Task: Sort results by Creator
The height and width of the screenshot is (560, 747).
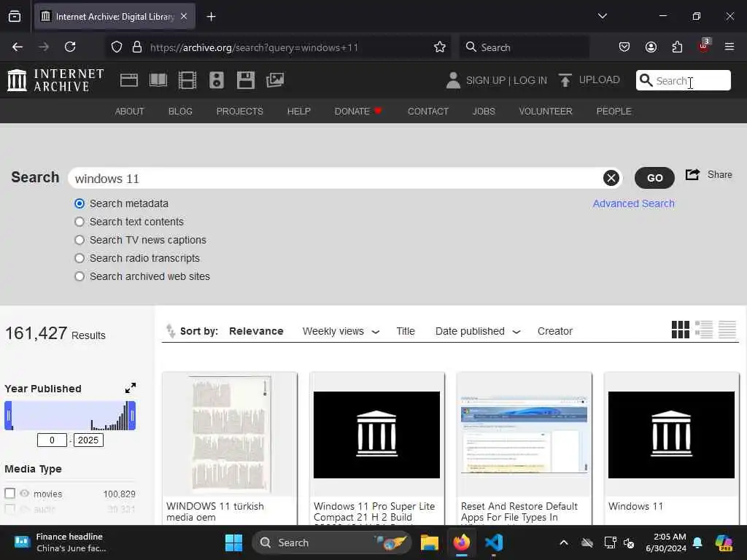Action: pos(554,331)
